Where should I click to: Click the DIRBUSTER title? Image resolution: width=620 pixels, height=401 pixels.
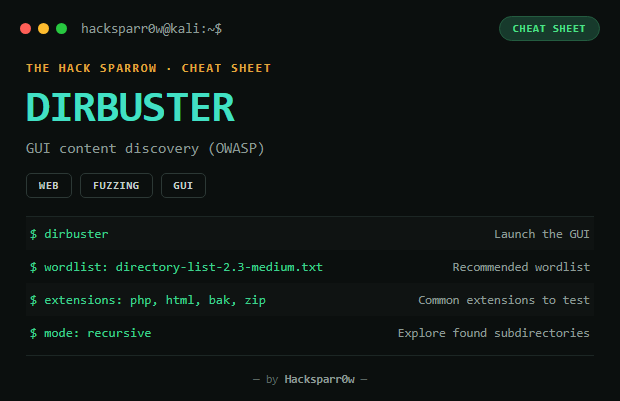(130, 108)
